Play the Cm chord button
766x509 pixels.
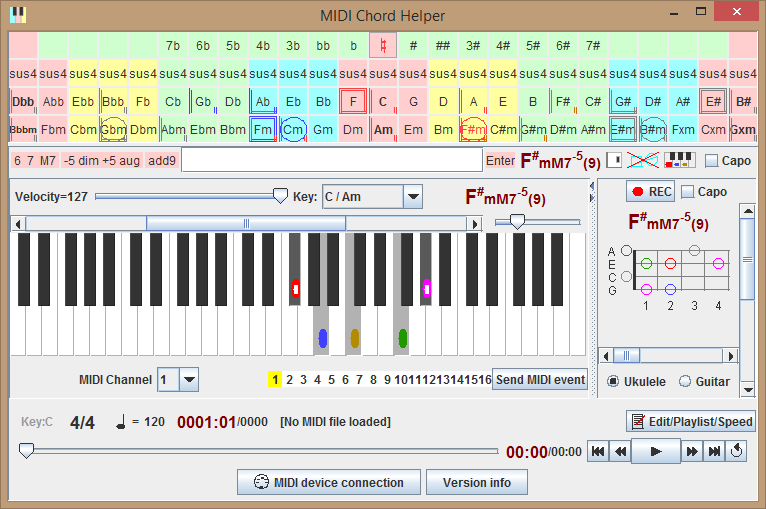coord(293,129)
